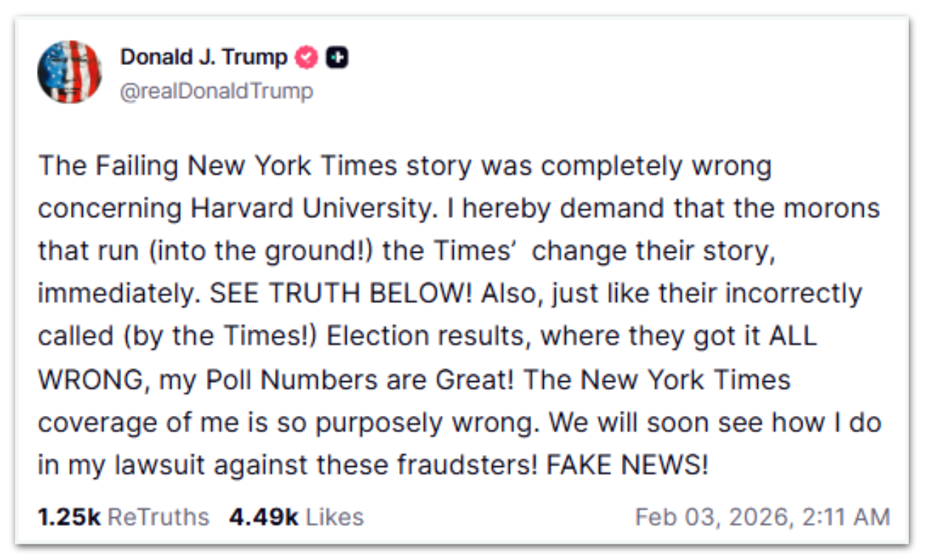This screenshot has width=925, height=560.
Task: Click the black plus badge icon
Action: coord(337,58)
